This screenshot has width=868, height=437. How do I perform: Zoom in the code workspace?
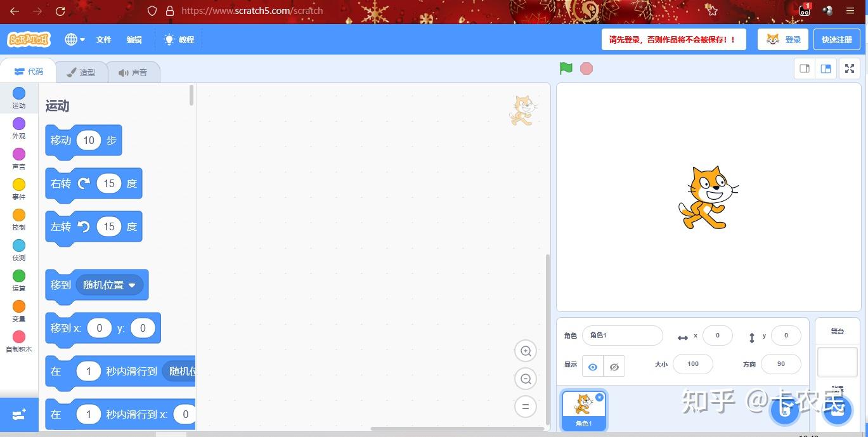[x=526, y=351]
